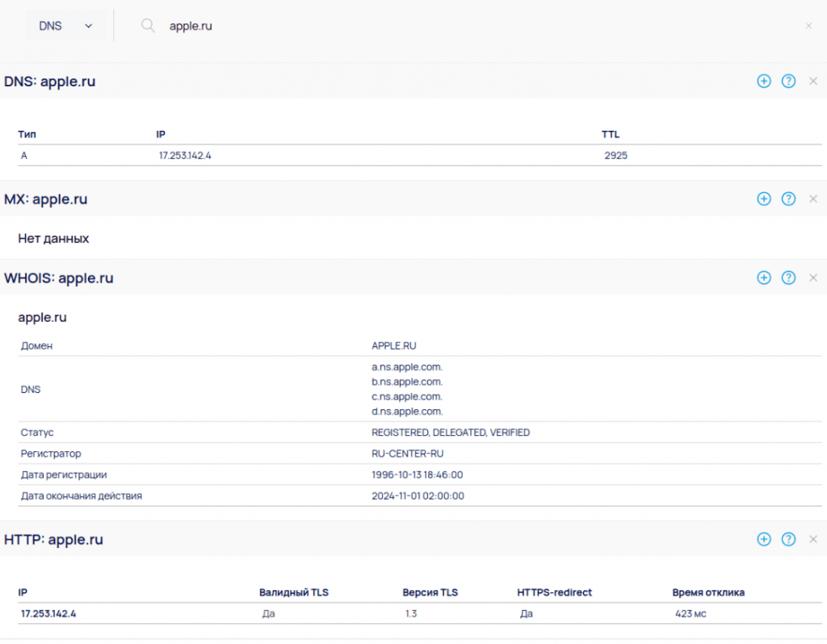827x644 pixels.
Task: Close the DNS: apple.ru panel
Action: coord(812,81)
